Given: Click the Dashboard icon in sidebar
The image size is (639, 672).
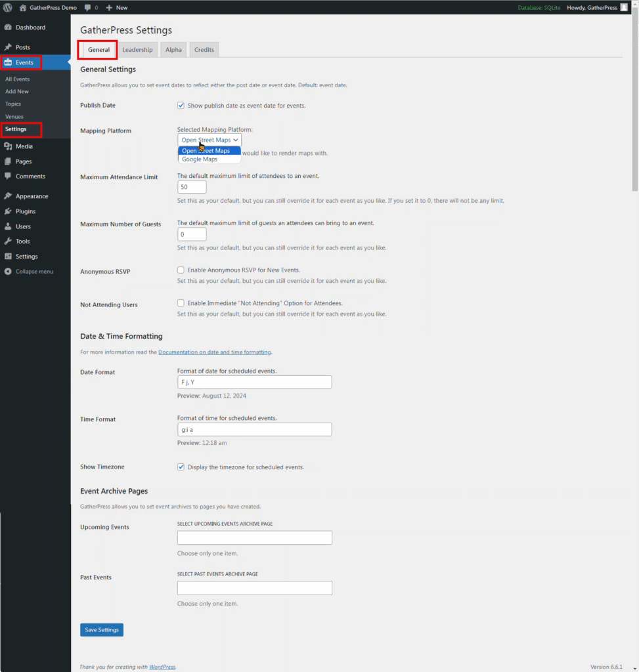Looking at the screenshot, I should click(8, 28).
